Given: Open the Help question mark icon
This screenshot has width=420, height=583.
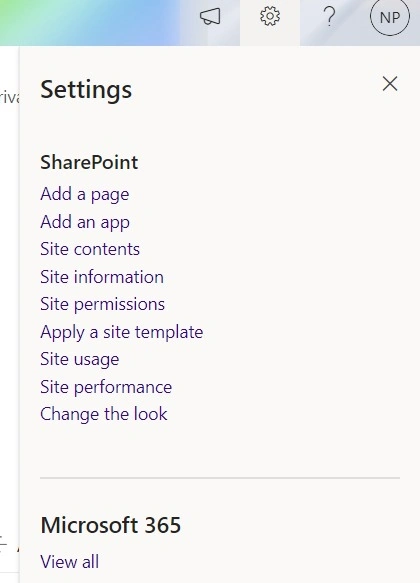Looking at the screenshot, I should 329,17.
